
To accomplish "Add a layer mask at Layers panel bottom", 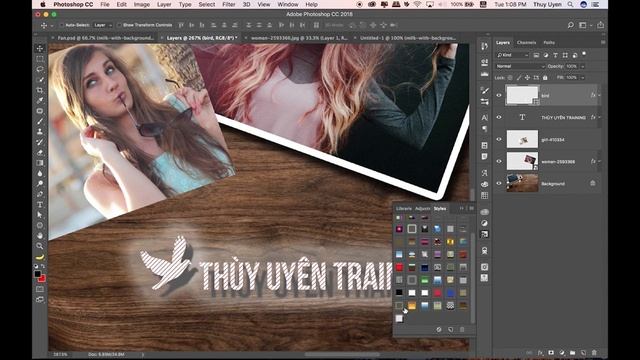I will click(x=551, y=353).
